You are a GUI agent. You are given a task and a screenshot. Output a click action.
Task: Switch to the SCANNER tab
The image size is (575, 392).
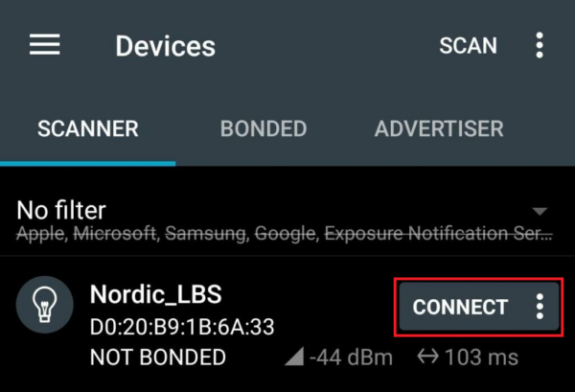click(88, 128)
